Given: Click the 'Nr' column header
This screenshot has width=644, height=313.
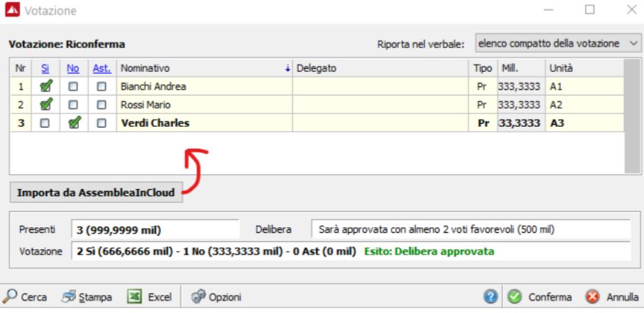Looking at the screenshot, I should [20, 68].
